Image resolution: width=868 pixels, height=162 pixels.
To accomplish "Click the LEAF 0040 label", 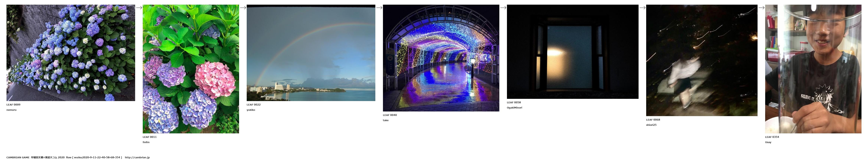I will pos(390,115).
